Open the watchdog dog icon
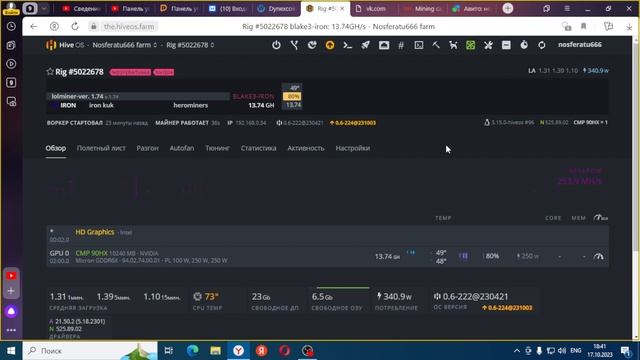This screenshot has width=640, height=360. (x=453, y=45)
